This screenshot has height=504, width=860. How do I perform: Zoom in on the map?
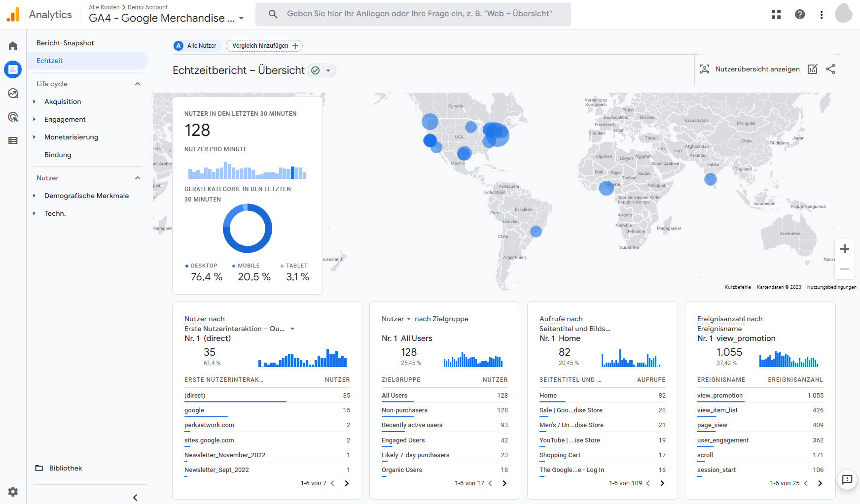point(845,249)
